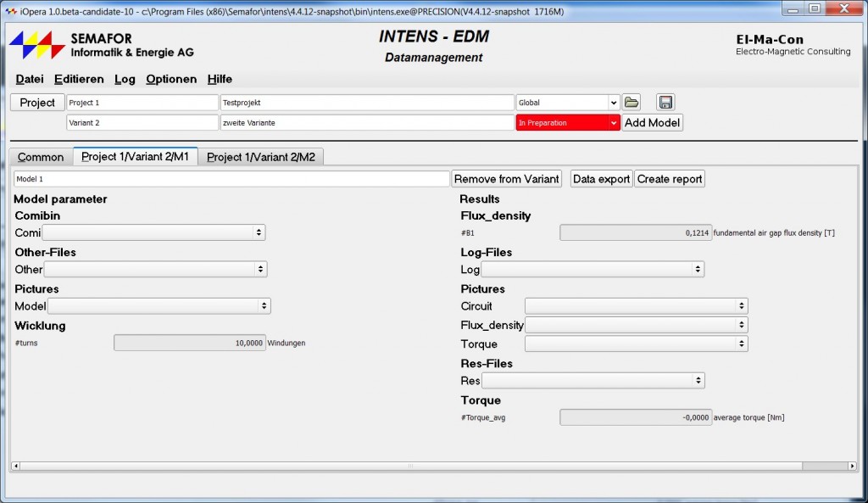
Task: Open the Hilfe menu
Action: point(220,79)
